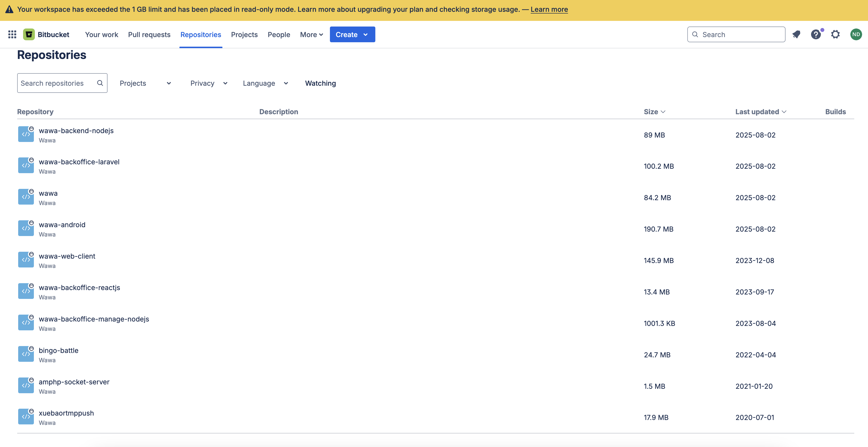Image resolution: width=868 pixels, height=447 pixels.
Task: Expand the Privacy filter dropdown
Action: point(209,83)
